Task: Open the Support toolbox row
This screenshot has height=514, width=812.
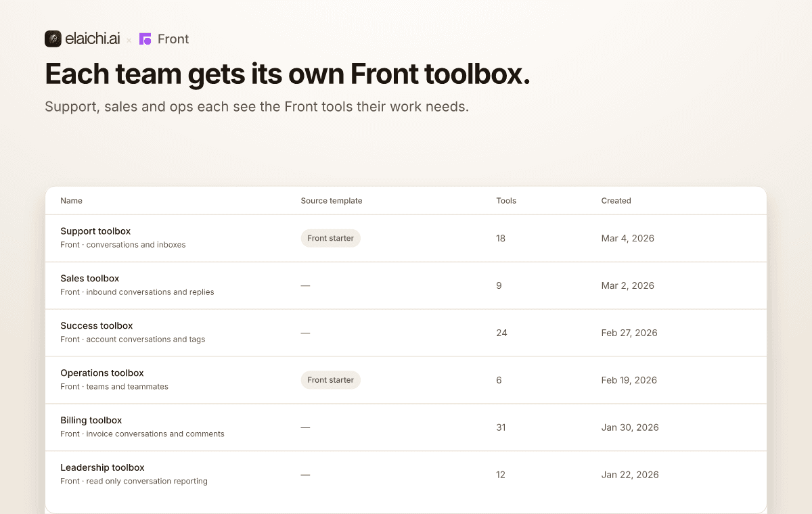Action: pos(406,238)
